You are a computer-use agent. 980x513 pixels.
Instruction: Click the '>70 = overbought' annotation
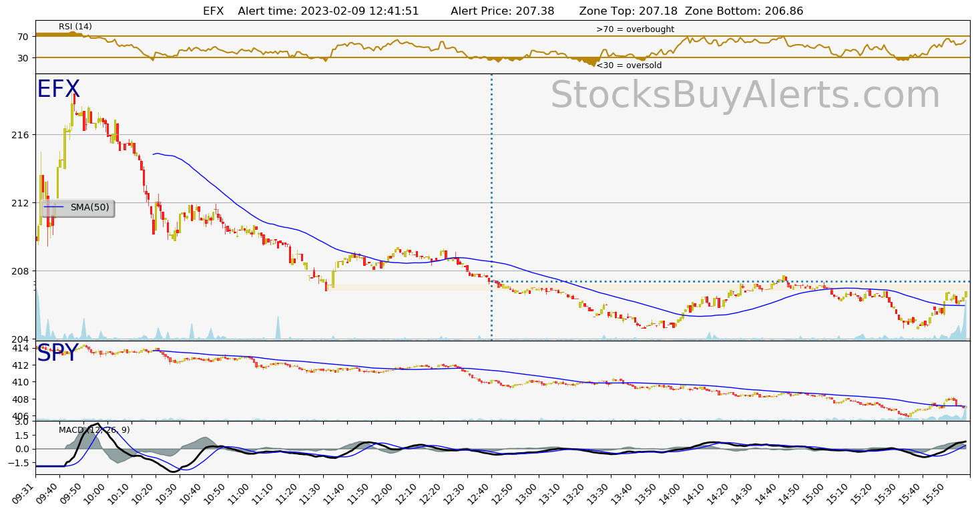635,29
